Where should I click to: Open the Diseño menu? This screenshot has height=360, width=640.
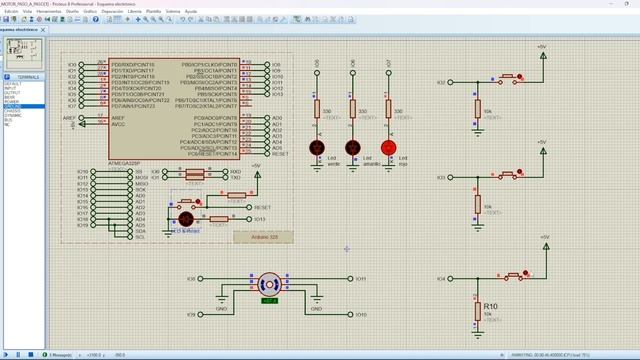pos(72,11)
